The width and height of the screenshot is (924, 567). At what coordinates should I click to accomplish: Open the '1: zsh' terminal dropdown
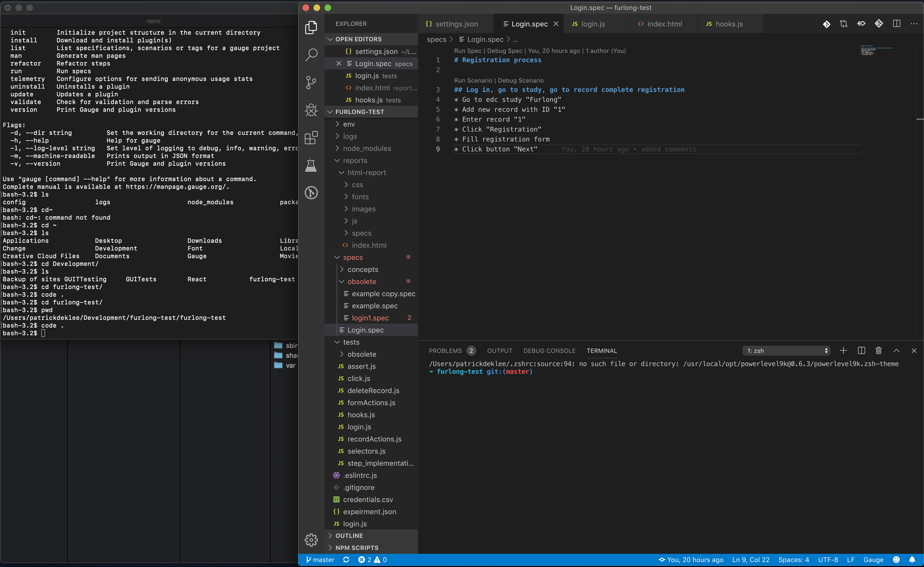787,350
